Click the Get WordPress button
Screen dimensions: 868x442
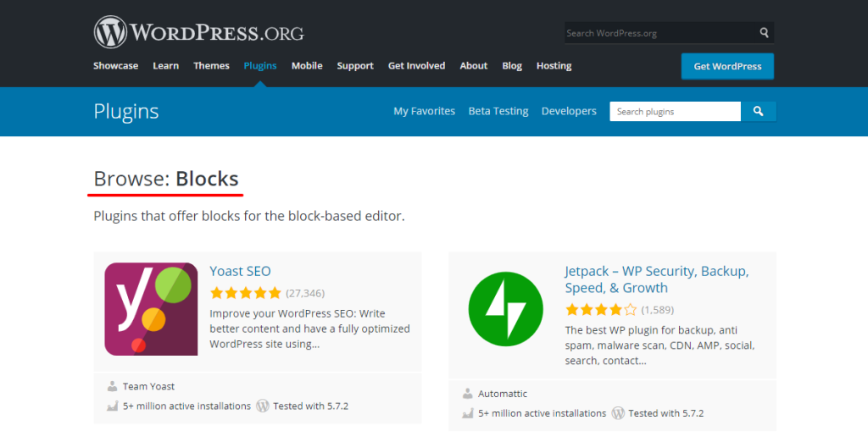(727, 66)
